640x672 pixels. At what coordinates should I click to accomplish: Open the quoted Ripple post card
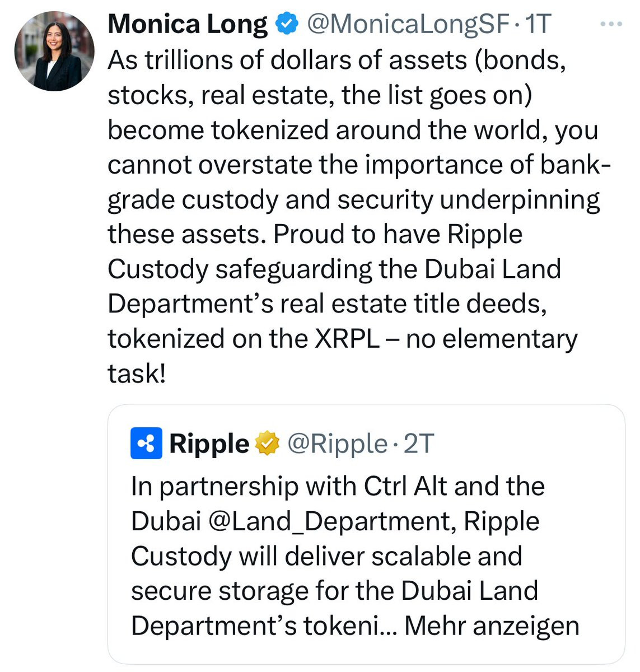(366, 534)
